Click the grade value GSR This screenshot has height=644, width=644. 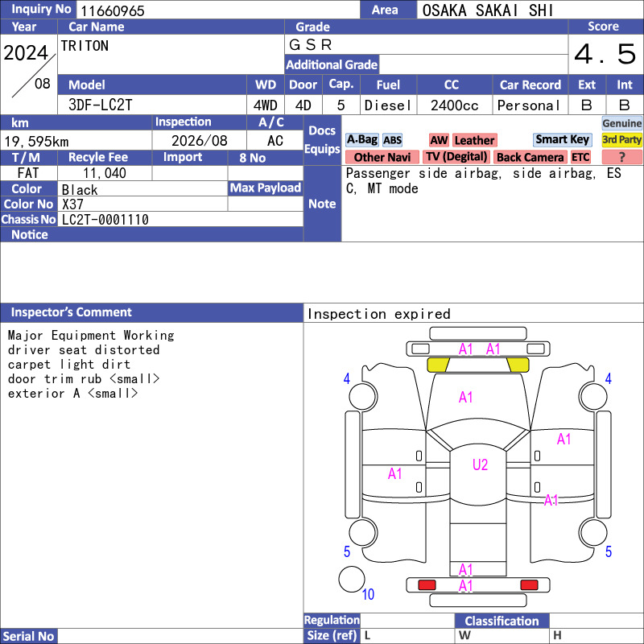pyautogui.click(x=311, y=45)
